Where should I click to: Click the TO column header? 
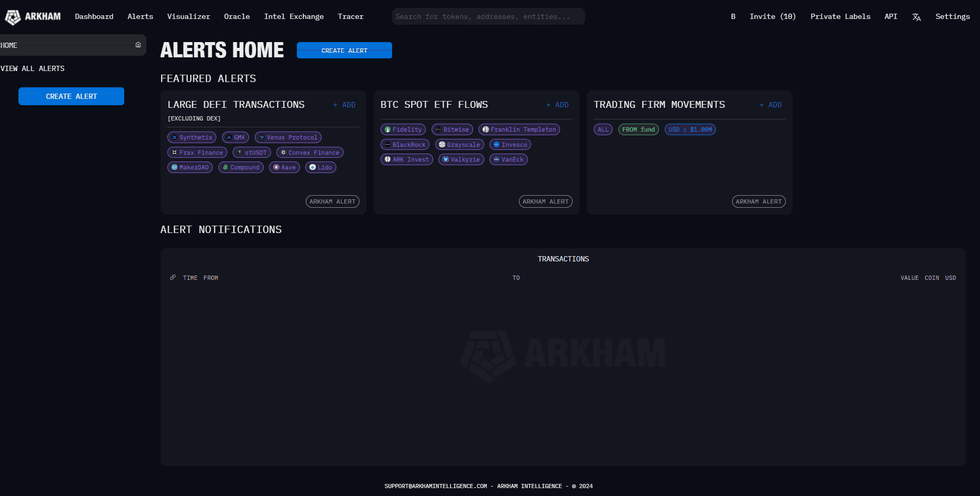coord(516,278)
